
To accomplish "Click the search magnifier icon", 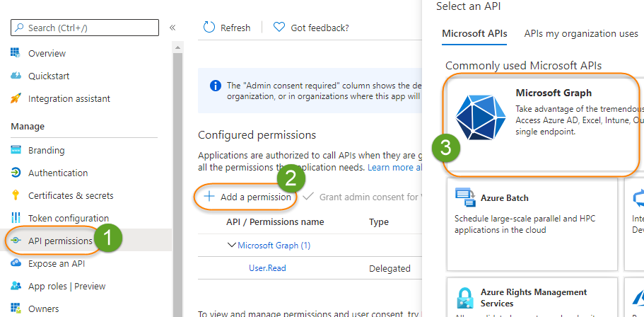I will pos(19,28).
